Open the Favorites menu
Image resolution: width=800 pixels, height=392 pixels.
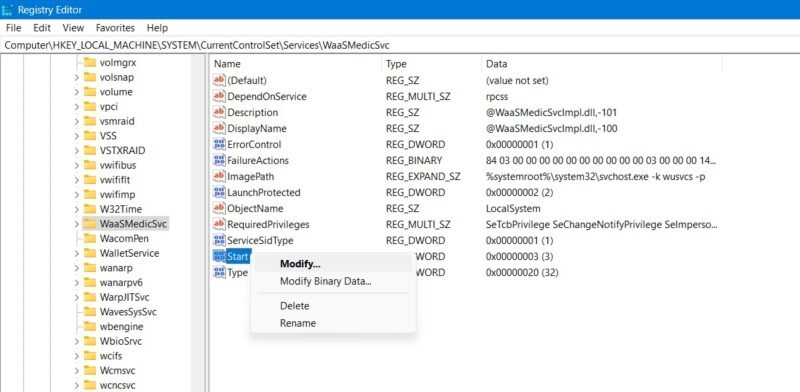pyautogui.click(x=115, y=28)
